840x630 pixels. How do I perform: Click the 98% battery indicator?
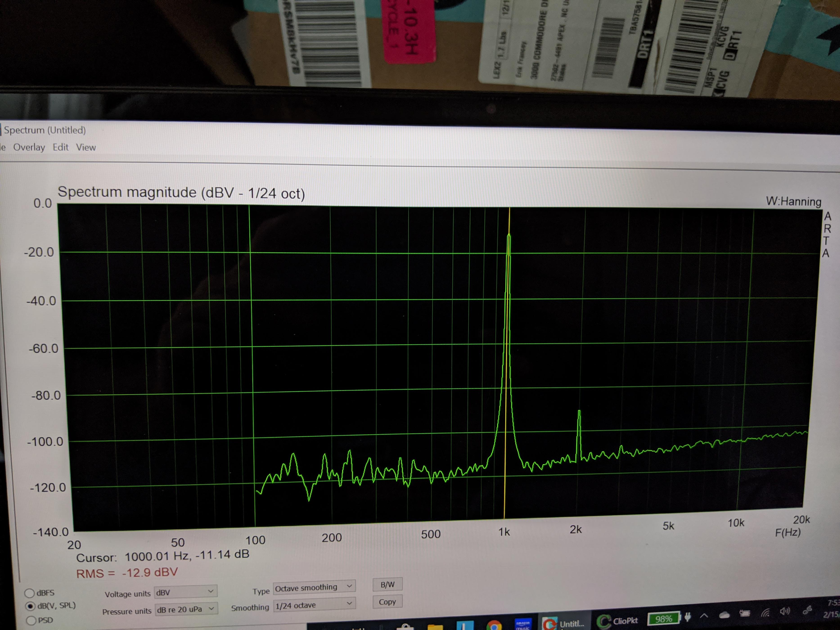(x=664, y=619)
